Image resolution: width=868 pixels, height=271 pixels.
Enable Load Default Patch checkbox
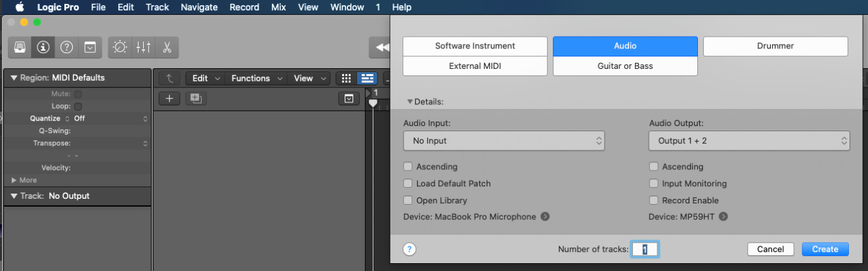[x=408, y=184]
